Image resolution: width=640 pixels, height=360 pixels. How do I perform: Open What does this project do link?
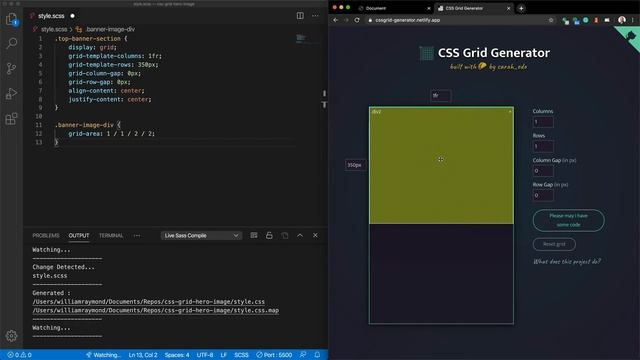pyautogui.click(x=567, y=262)
